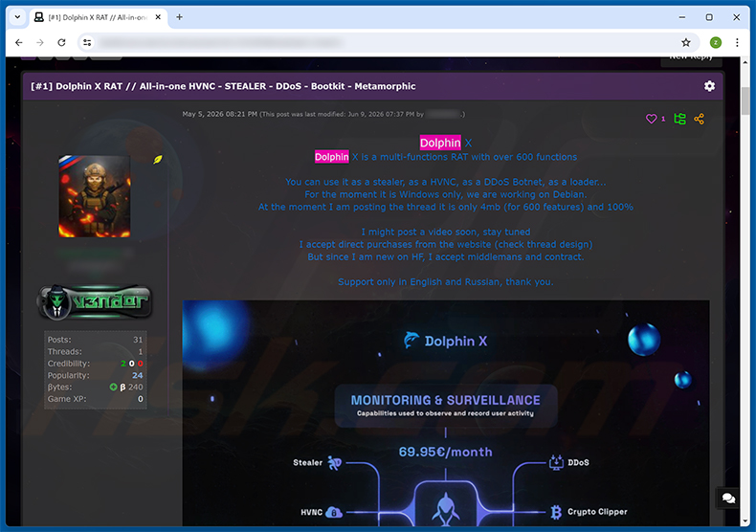Click the scrollbar down arrow

(x=745, y=521)
